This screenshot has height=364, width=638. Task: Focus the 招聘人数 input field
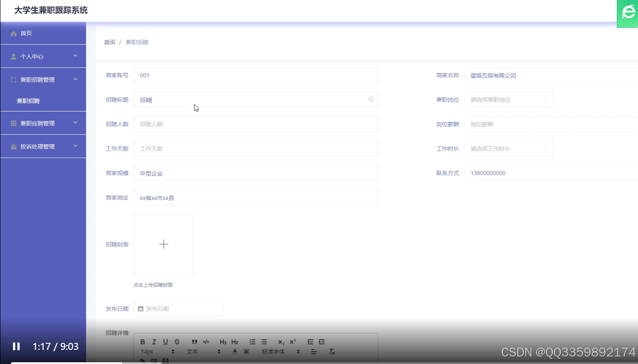[256, 124]
